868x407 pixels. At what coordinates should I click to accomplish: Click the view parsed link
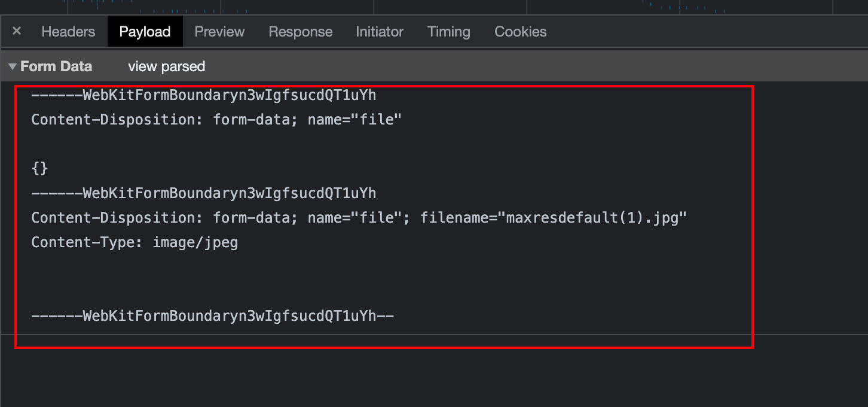[167, 66]
